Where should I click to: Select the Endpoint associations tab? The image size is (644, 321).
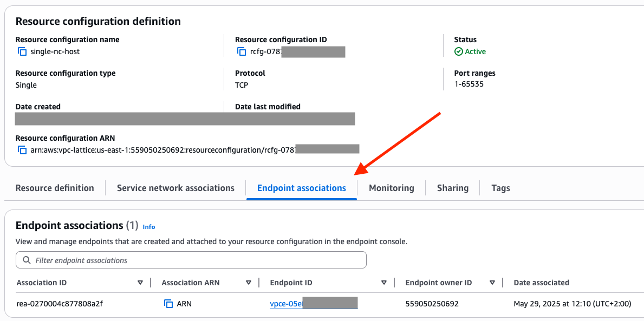pos(301,188)
